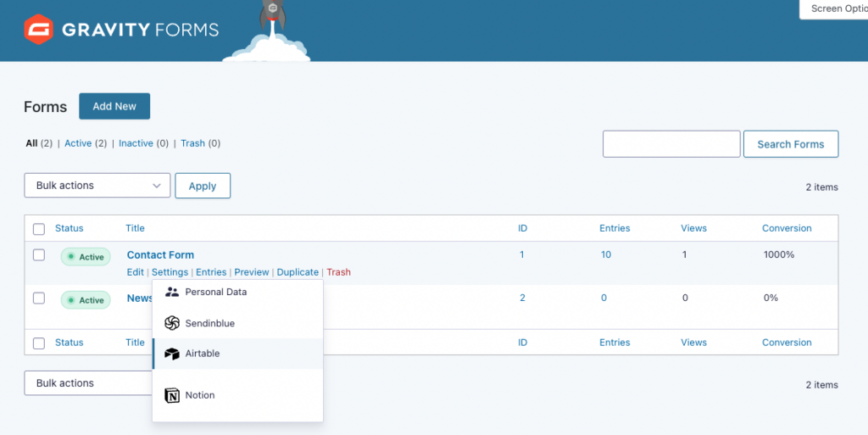Click into the search forms text field

point(671,144)
